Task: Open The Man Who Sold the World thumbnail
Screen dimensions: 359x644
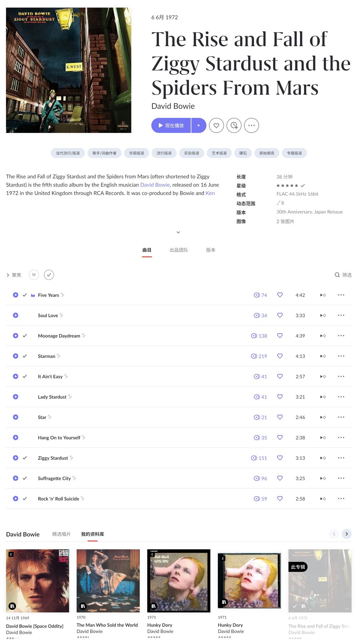Action: [x=108, y=581]
